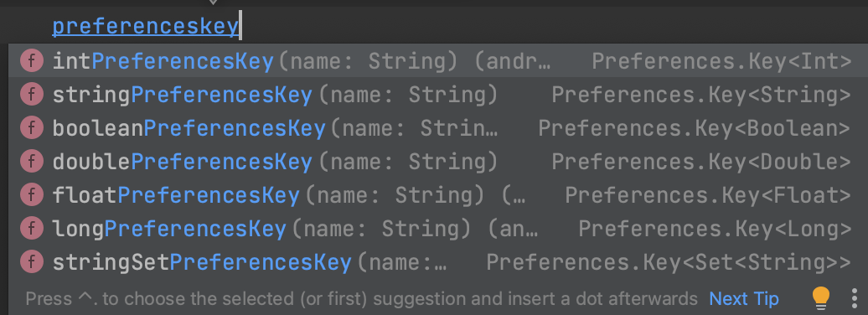Click the Preferences.Key<Int> return type label
The image size is (868, 315).
pos(721,61)
